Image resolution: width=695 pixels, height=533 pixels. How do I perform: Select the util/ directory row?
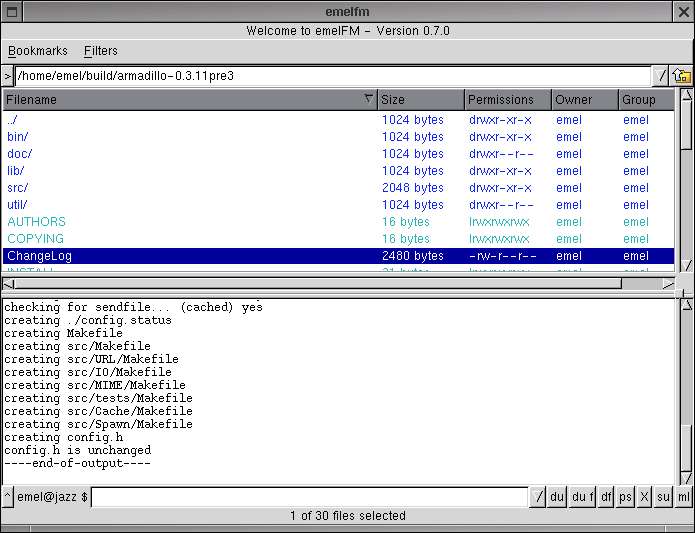point(339,205)
